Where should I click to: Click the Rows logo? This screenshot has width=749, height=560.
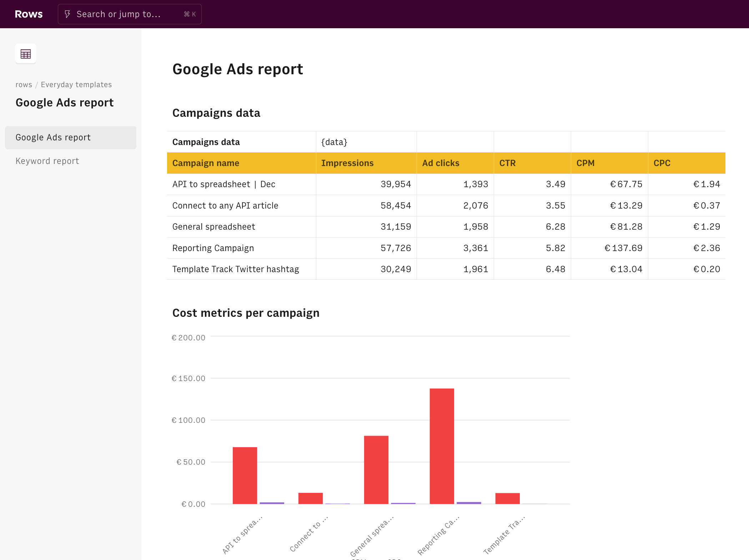[x=29, y=14]
